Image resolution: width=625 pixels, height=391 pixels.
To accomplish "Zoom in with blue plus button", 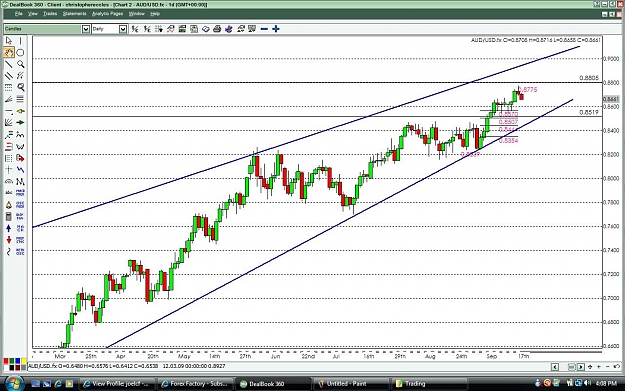I will click(276, 29).
